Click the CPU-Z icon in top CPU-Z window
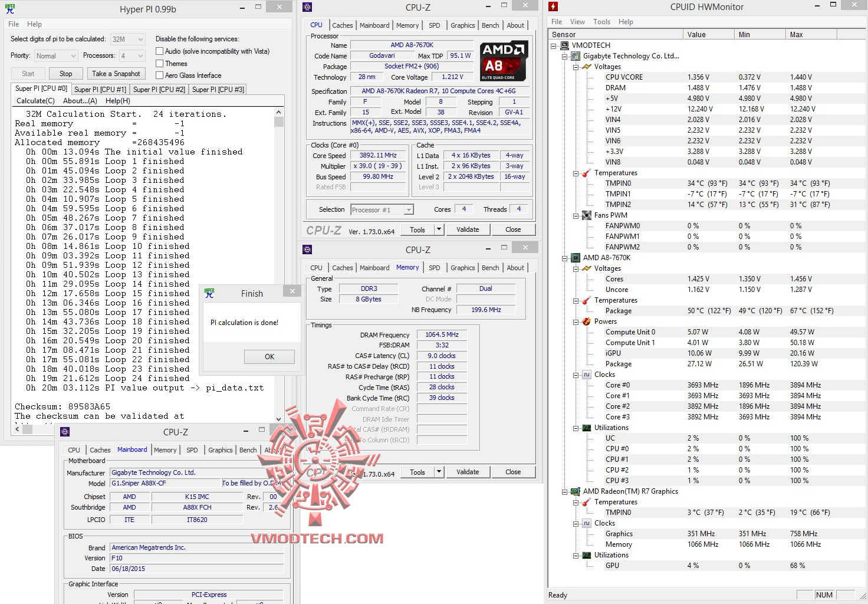 click(x=307, y=7)
